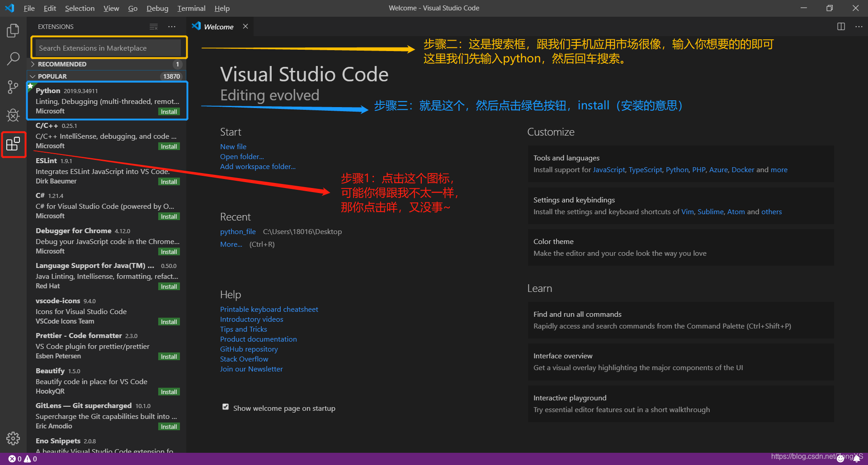Collapse the POPULAR section
The image size is (868, 465).
(x=107, y=76)
